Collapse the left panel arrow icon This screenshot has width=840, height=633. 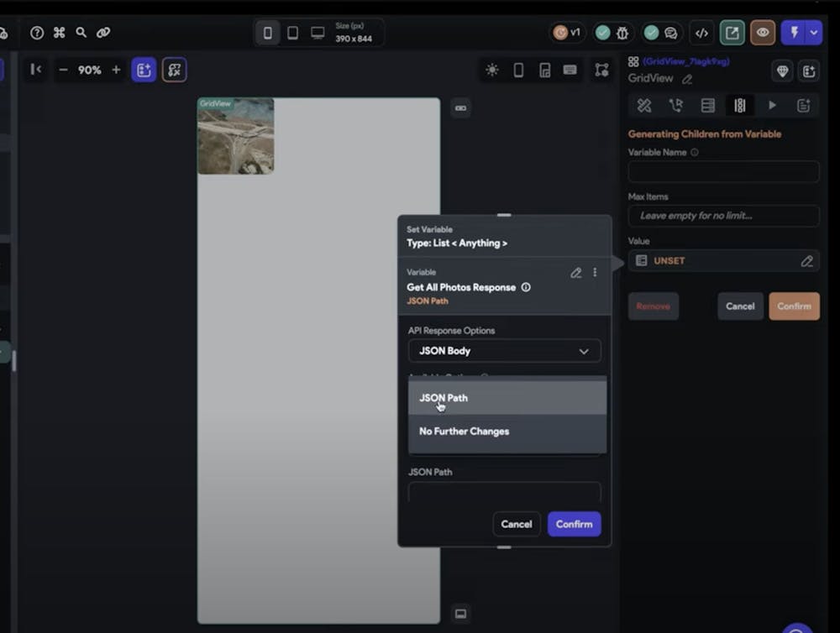coord(36,70)
